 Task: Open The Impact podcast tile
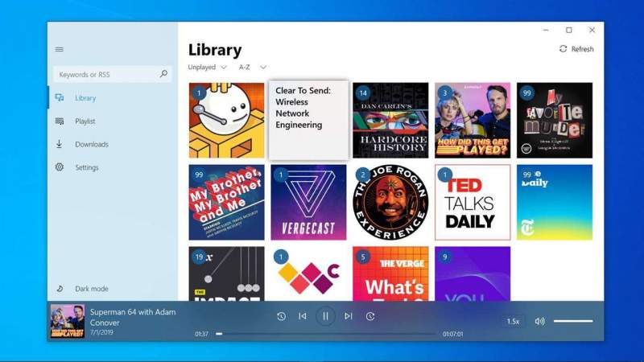click(x=227, y=274)
